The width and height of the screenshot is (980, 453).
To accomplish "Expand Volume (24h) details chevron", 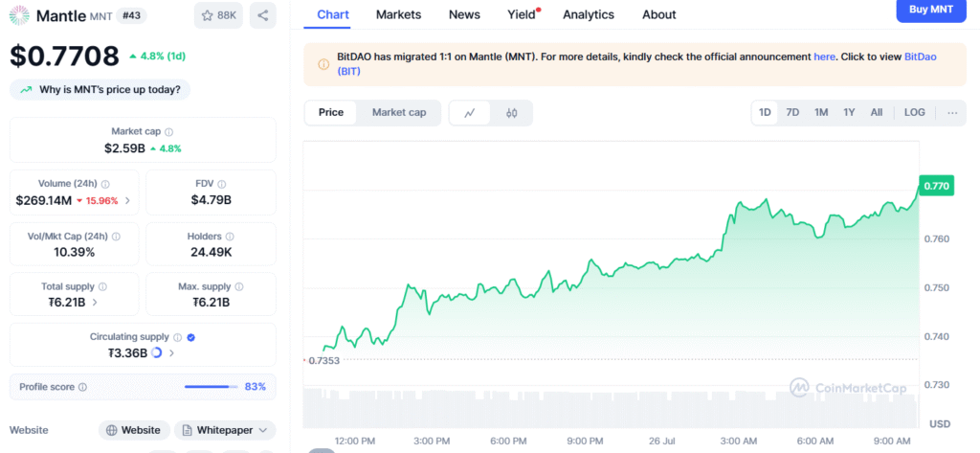I will click(127, 201).
